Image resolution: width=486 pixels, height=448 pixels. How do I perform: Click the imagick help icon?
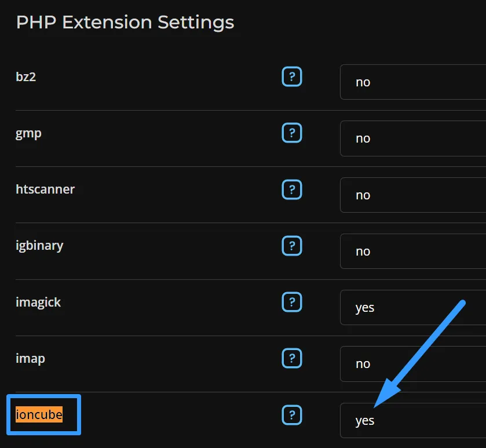[x=292, y=302]
